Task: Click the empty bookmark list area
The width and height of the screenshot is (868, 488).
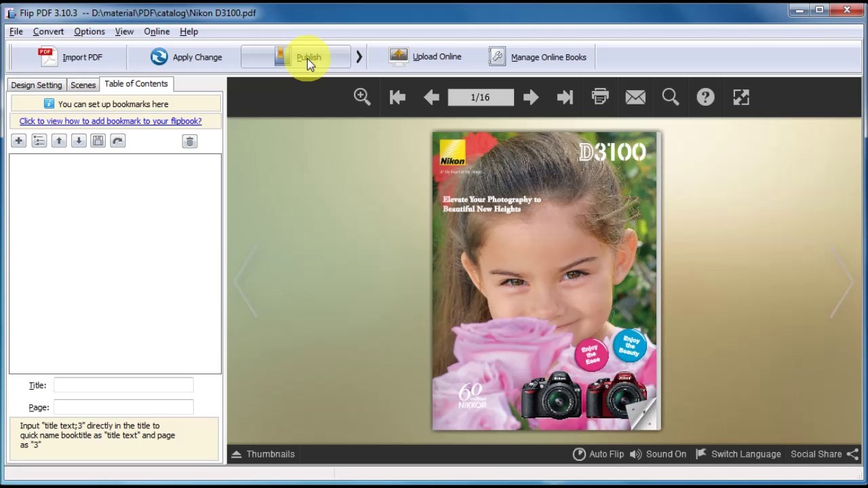Action: pyautogui.click(x=115, y=264)
